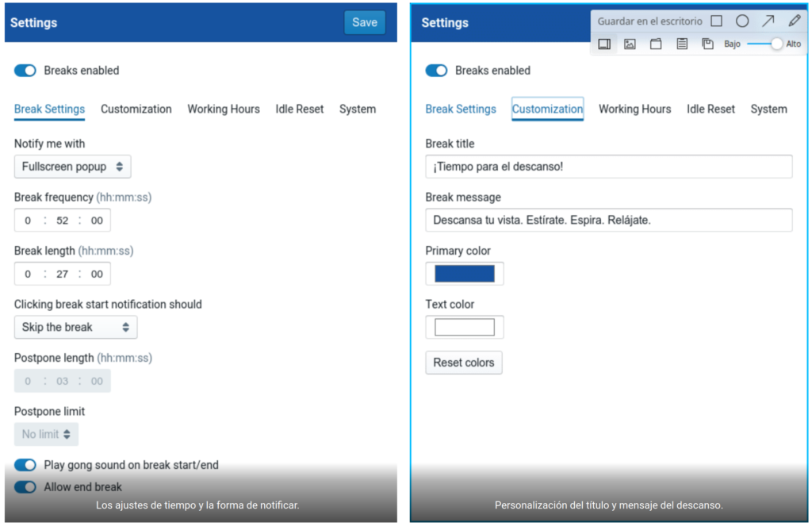Image resolution: width=812 pixels, height=526 pixels.
Task: Click the desktop screen icon in toolbar
Action: coord(604,44)
